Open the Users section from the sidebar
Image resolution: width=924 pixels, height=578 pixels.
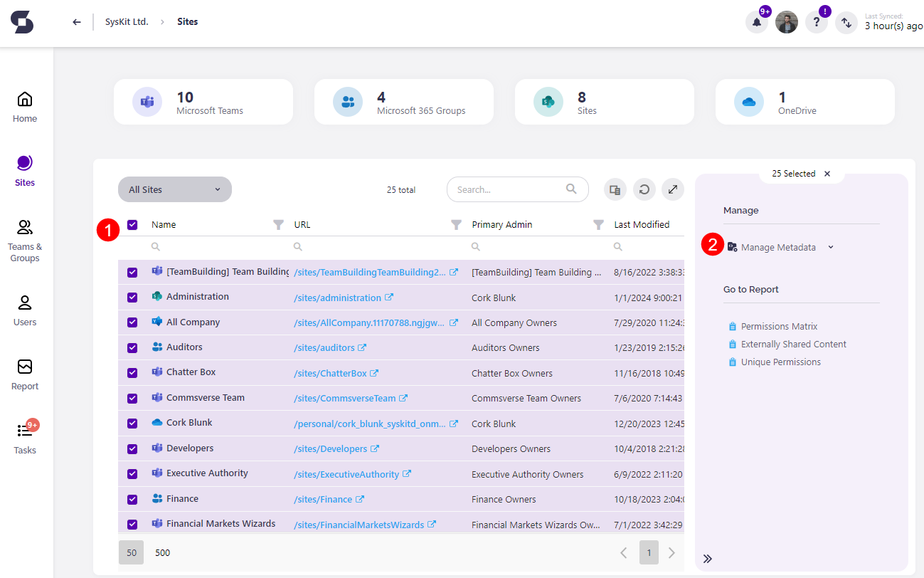(24, 310)
